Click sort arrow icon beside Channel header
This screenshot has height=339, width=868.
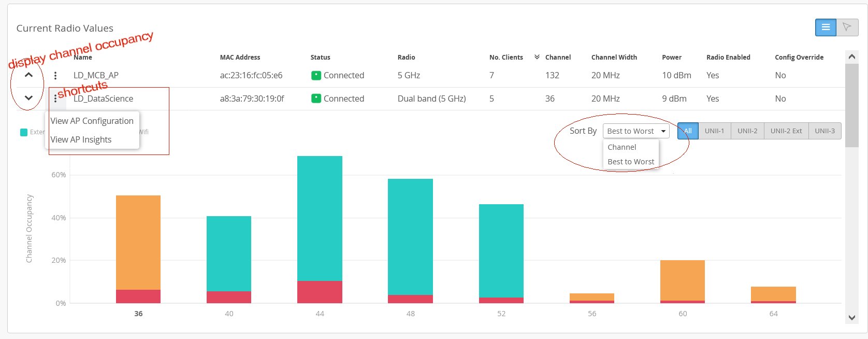[x=537, y=57]
